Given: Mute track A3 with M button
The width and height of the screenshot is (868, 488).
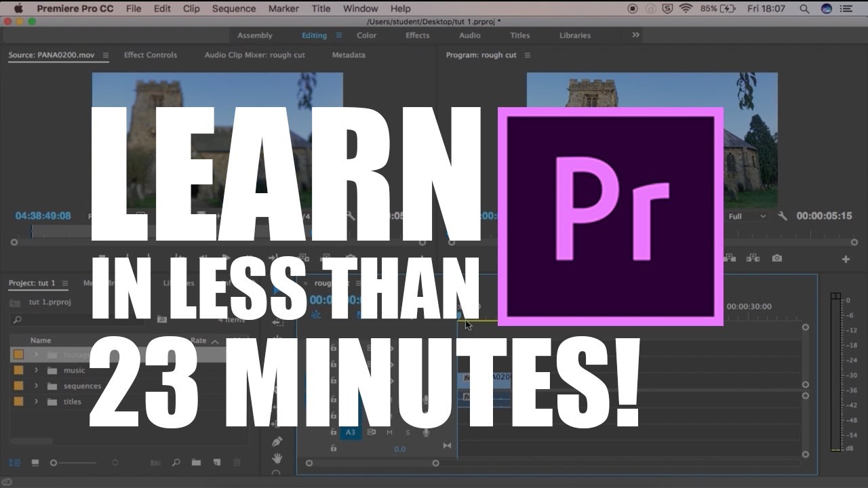Looking at the screenshot, I should (389, 432).
